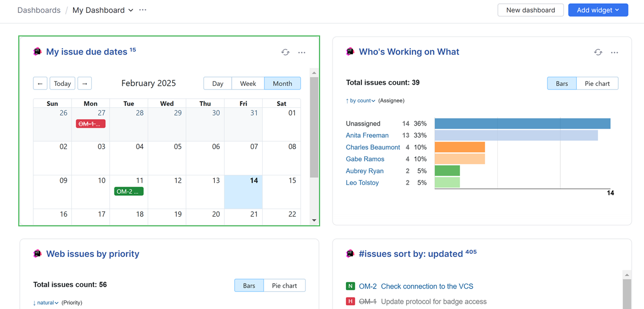Viewport: 644px width, 309px height.
Task: Open options menu of My issue due dates widget
Action: [301, 52]
